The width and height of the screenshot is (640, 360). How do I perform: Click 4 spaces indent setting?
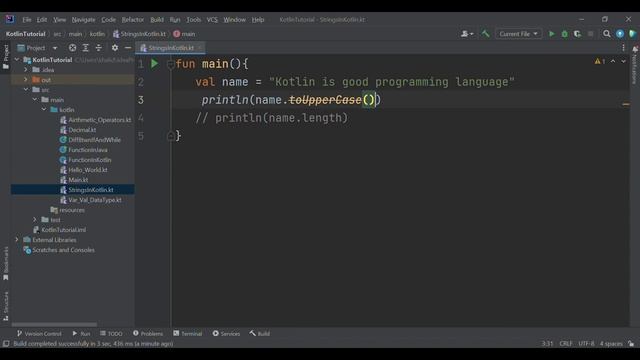(x=611, y=344)
